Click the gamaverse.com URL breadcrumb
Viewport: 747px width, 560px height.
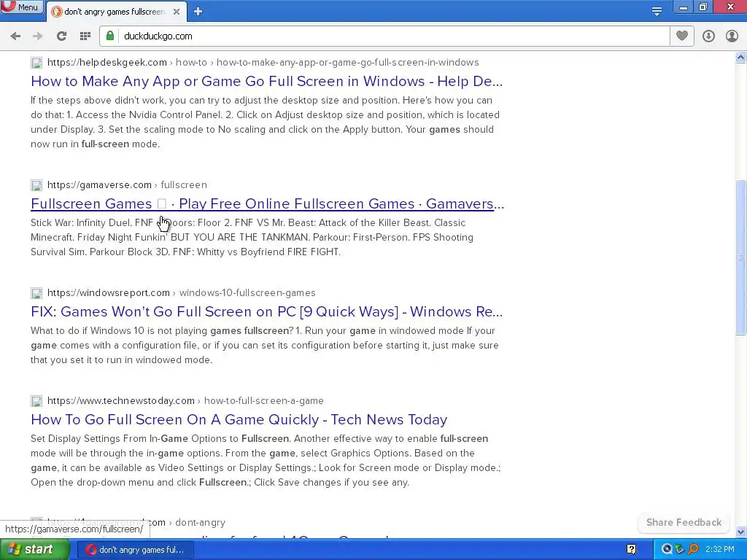point(127,184)
